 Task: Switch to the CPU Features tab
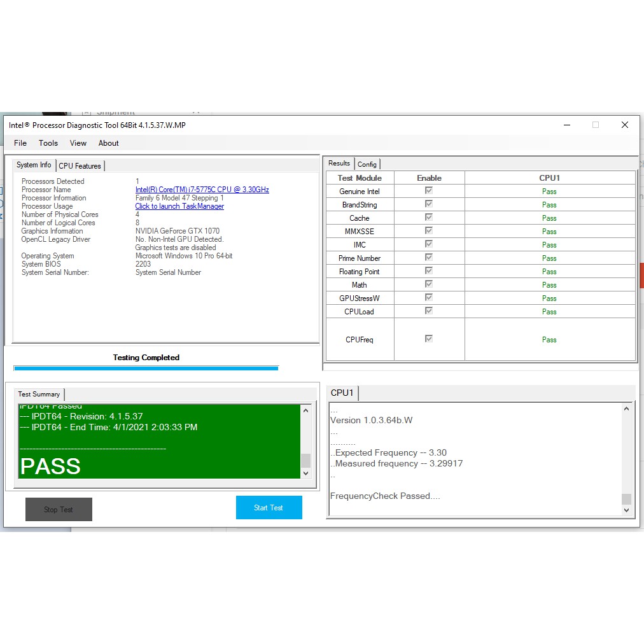80,166
